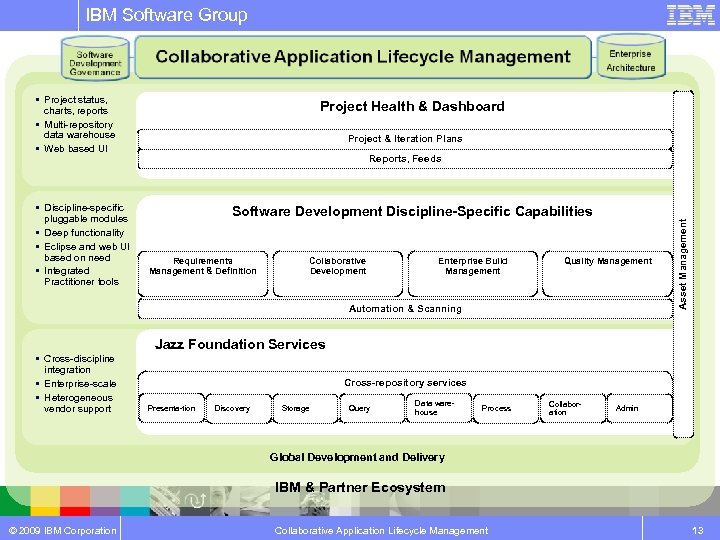Click footer title Collaborative Application Lifecycle Management
This screenshot has width=720, height=540.
click(x=381, y=530)
